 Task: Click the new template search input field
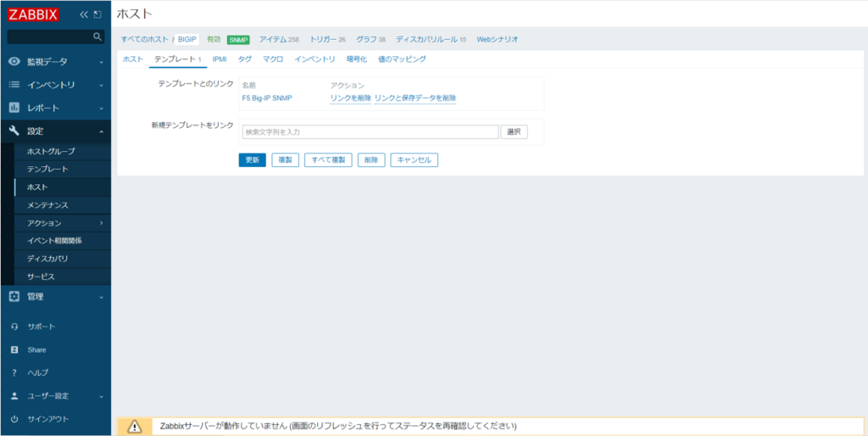[x=370, y=131]
